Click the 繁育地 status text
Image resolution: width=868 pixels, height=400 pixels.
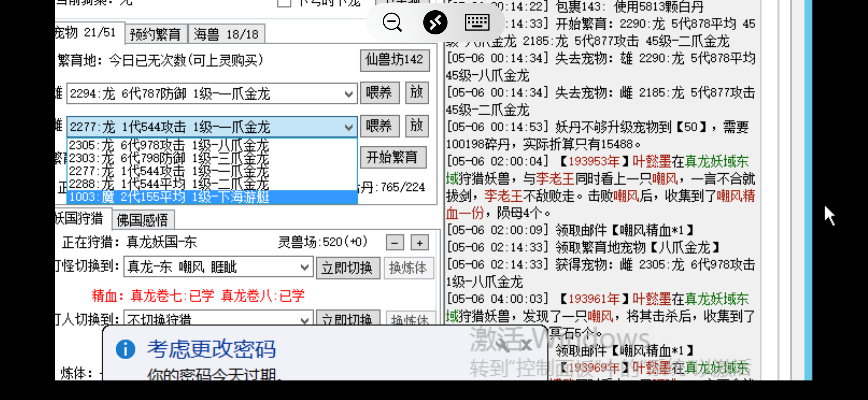pos(160,60)
